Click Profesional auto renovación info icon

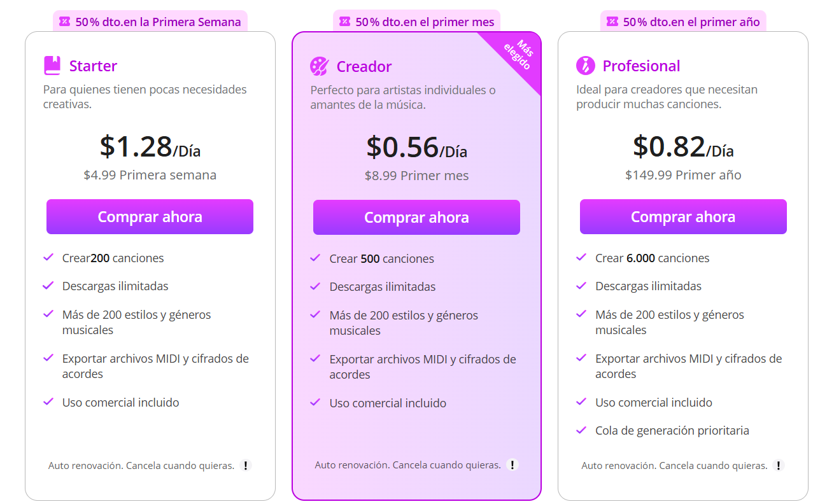pos(779,465)
